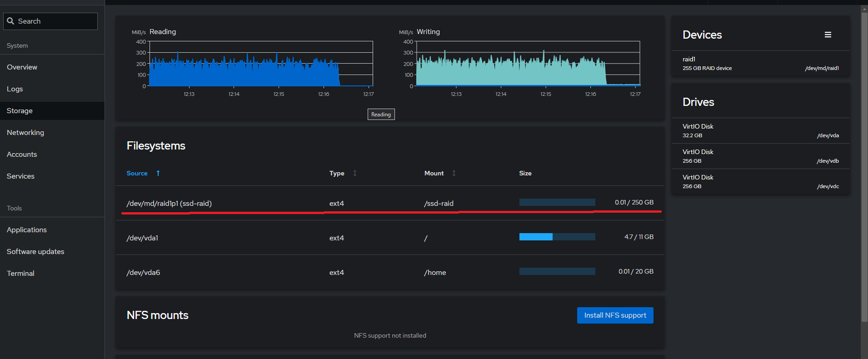Sort filesystems by Mount arrow icon

[x=454, y=173]
